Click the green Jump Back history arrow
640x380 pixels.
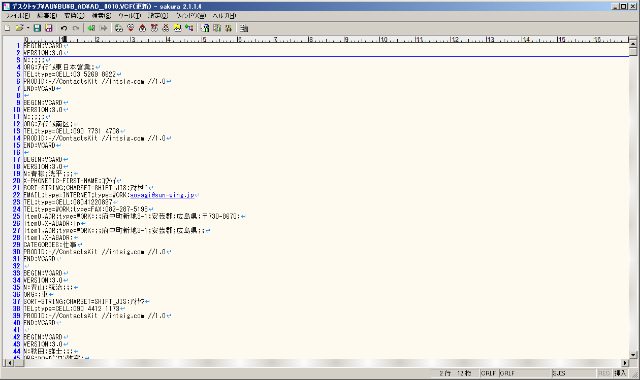click(x=91, y=28)
